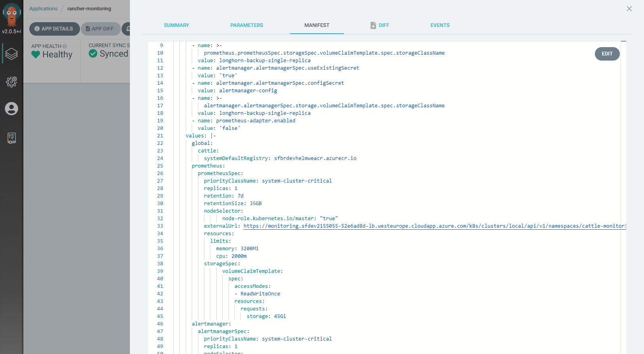This screenshot has width=644, height=354.
Task: Click the Diff tab file icon
Action: click(x=373, y=25)
